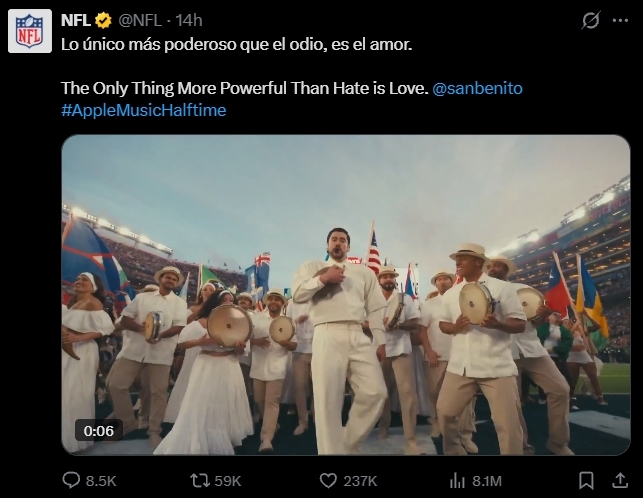Open Grok actions icon on the post
This screenshot has width=643, height=498.
pyautogui.click(x=590, y=20)
